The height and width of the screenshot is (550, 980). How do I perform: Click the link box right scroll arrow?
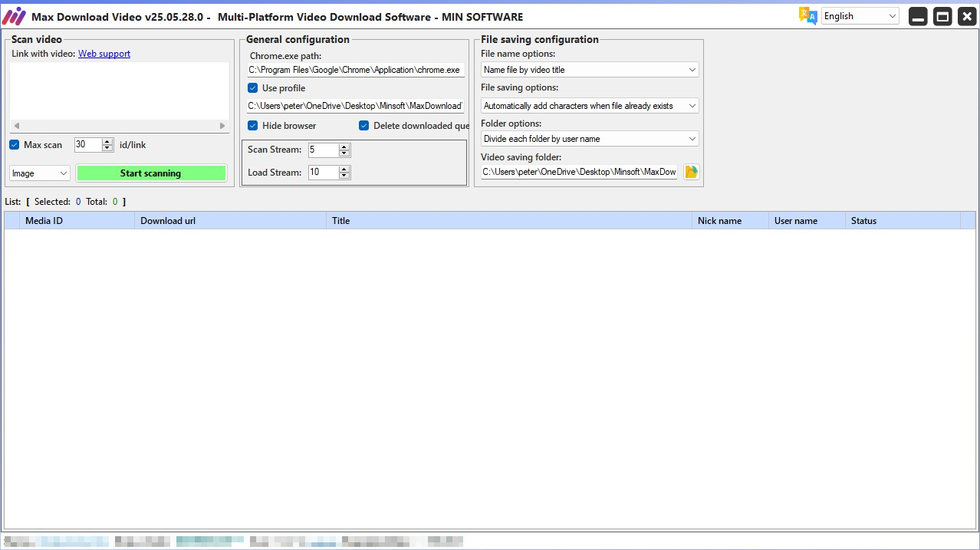pyautogui.click(x=222, y=126)
